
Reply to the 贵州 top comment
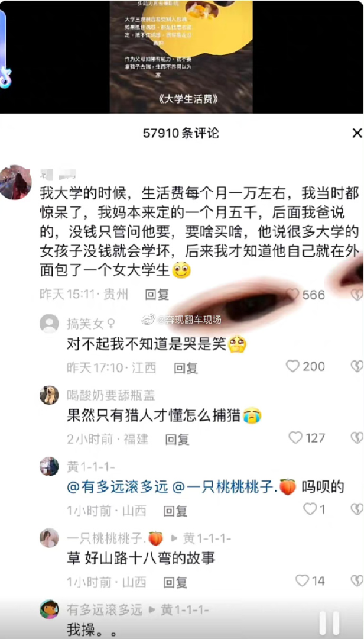(157, 294)
